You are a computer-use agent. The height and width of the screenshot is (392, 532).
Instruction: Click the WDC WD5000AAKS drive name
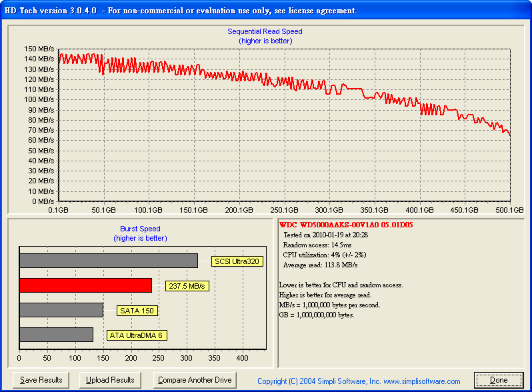click(x=345, y=225)
